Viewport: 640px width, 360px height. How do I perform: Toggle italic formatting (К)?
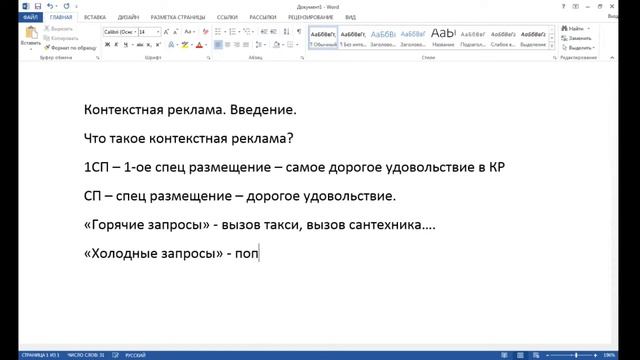pos(116,44)
